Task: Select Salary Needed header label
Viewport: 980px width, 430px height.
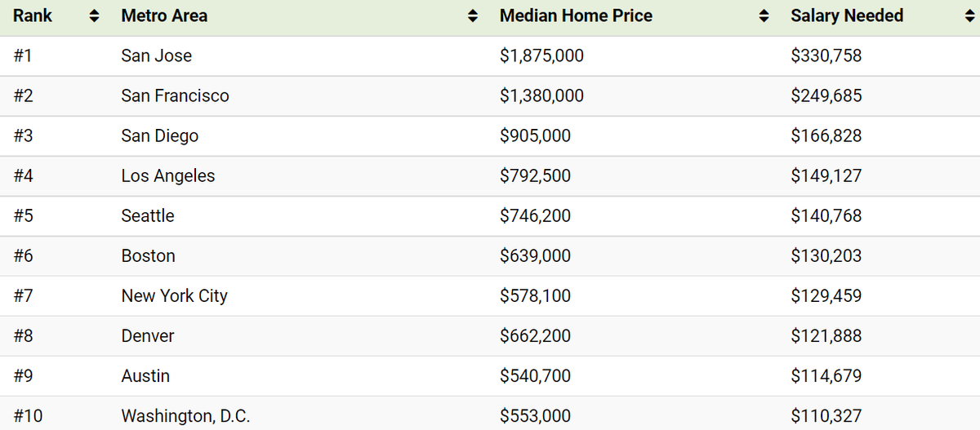Action: point(847,16)
